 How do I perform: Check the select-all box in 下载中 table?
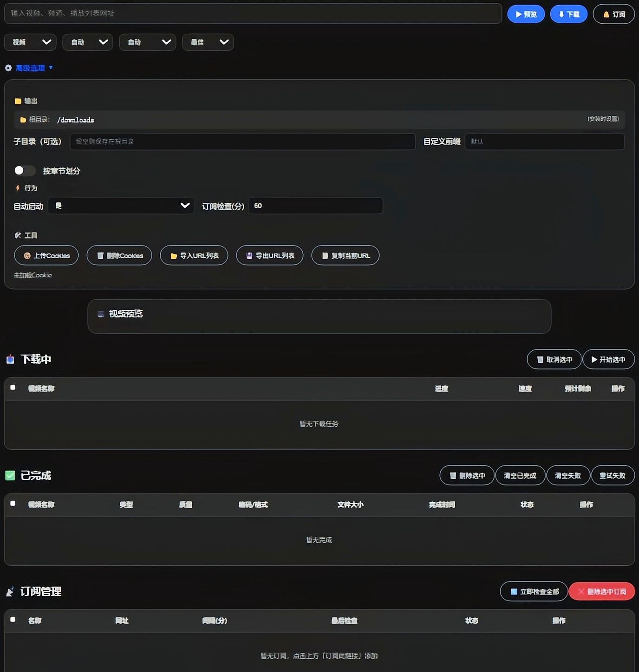pos(13,388)
